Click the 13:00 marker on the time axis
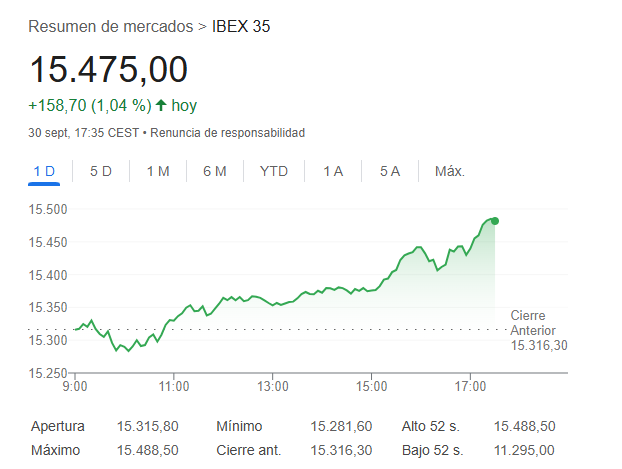This screenshot has height=469, width=622. coord(272,386)
